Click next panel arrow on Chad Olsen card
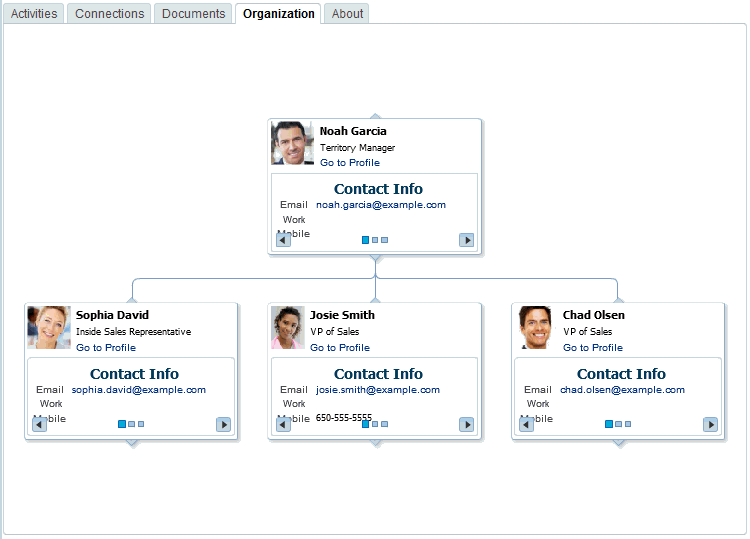The width and height of the screenshot is (750, 539). tap(710, 424)
